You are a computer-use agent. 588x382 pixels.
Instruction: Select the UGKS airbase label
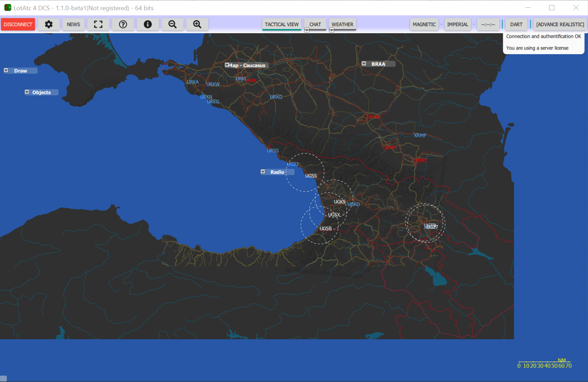pyautogui.click(x=340, y=202)
